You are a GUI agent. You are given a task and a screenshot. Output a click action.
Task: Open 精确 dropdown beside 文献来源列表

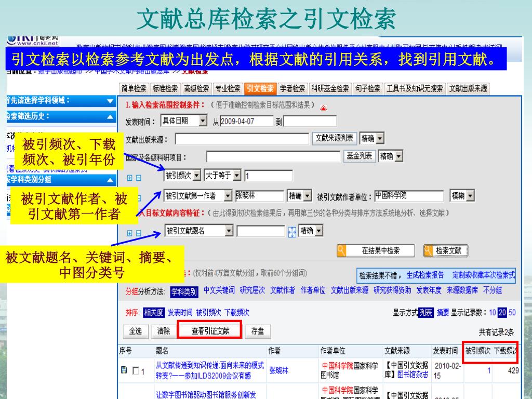tap(371, 138)
